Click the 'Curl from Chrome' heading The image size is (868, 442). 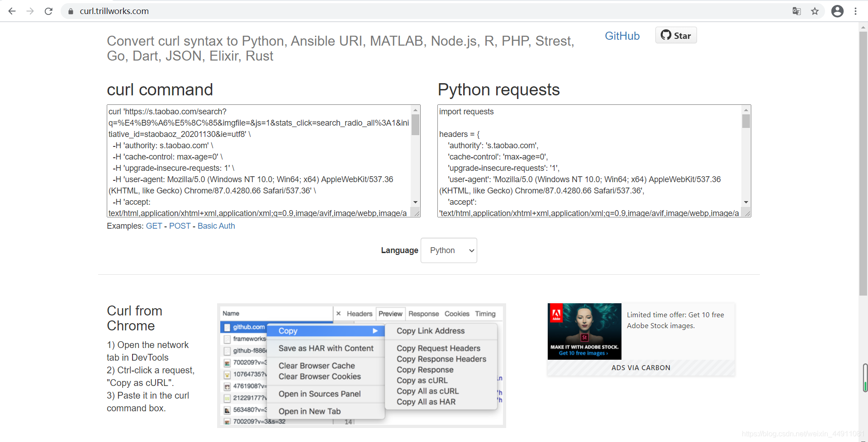134,318
